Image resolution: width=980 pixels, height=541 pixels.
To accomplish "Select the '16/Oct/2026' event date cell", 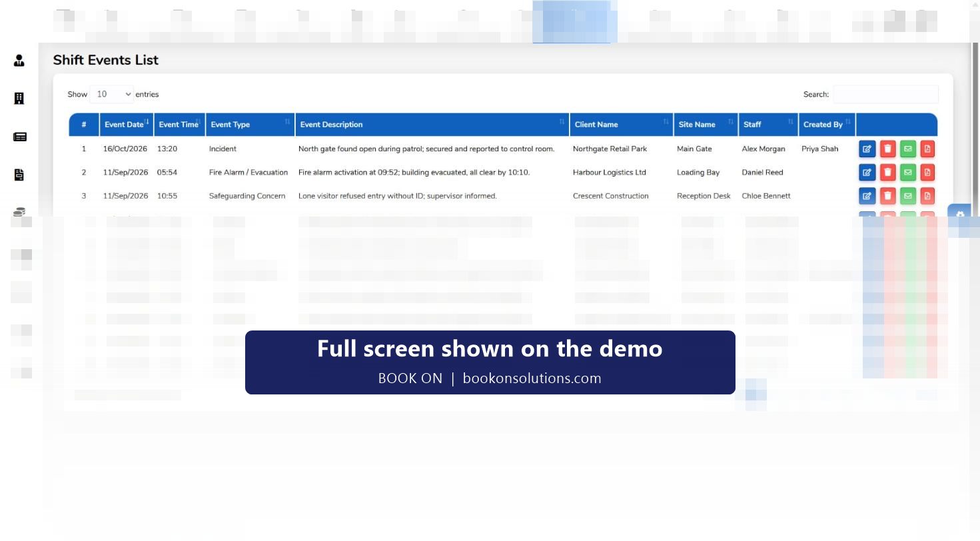I will pos(125,149).
